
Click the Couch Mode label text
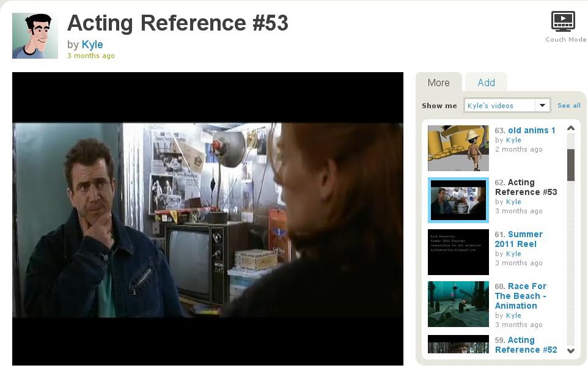point(565,39)
